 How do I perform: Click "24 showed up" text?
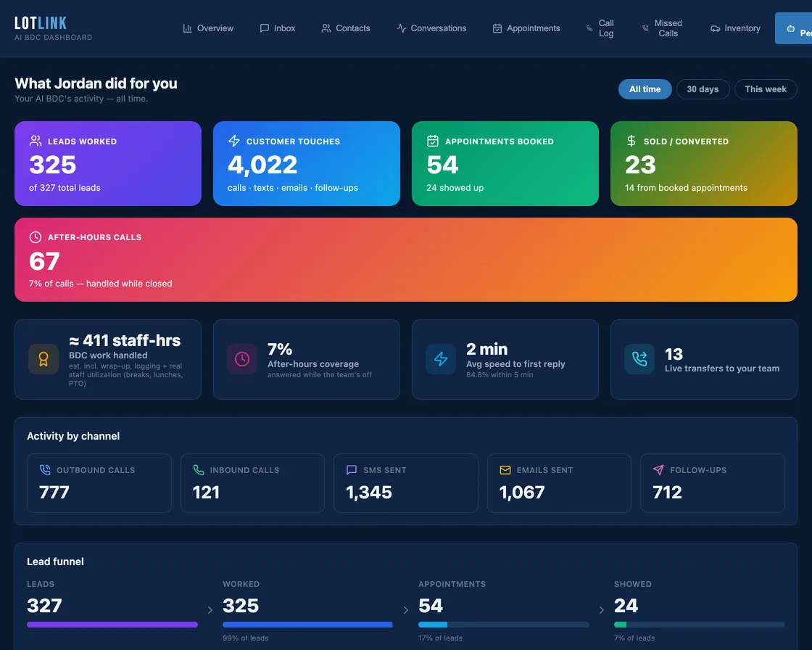pyautogui.click(x=455, y=188)
